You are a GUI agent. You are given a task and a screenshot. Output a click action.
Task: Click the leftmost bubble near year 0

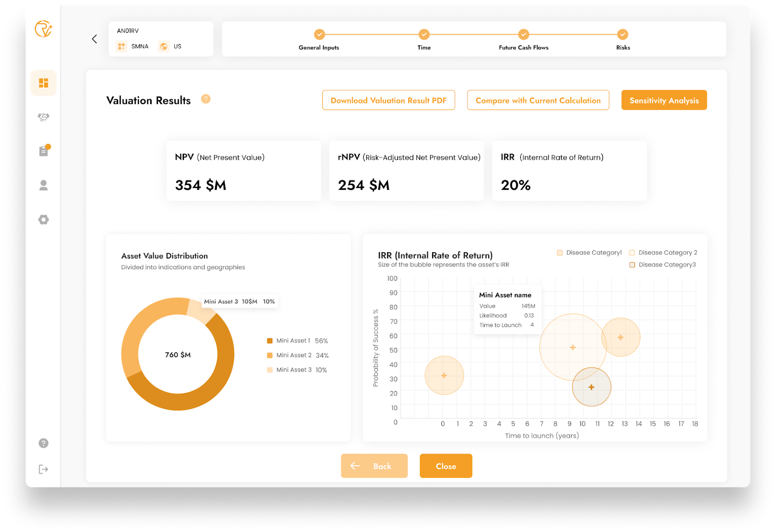pos(444,375)
